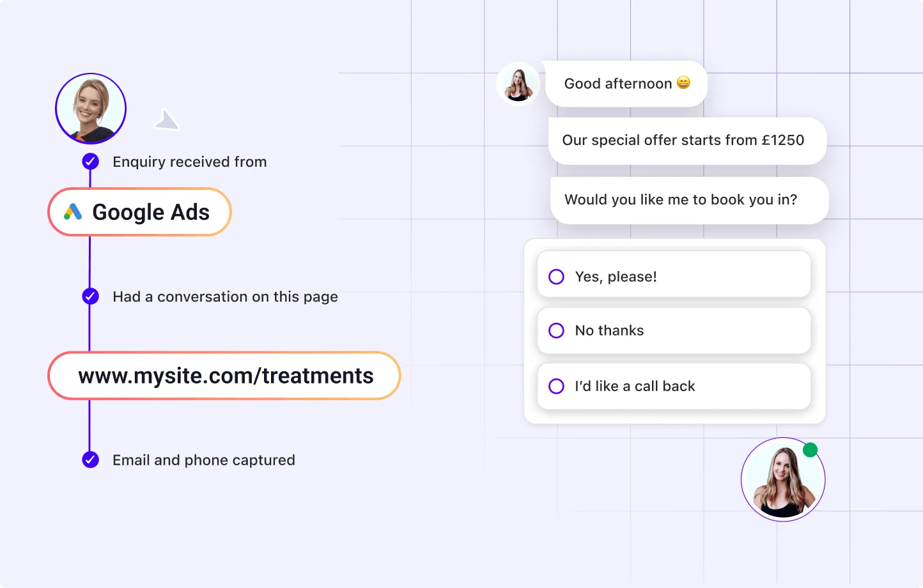This screenshot has height=588, width=923.
Task: Click the grinning emoji in Good afternoon message
Action: (683, 83)
